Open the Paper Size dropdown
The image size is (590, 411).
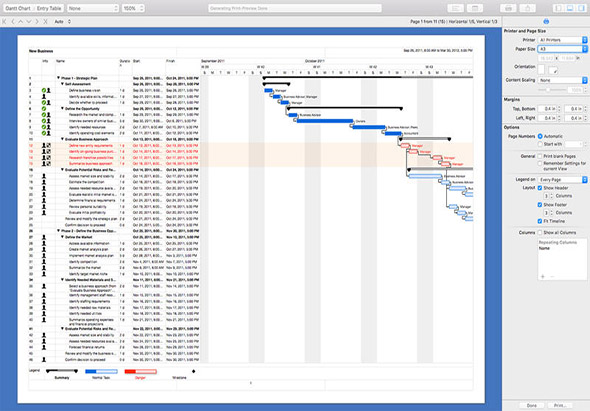pos(562,49)
